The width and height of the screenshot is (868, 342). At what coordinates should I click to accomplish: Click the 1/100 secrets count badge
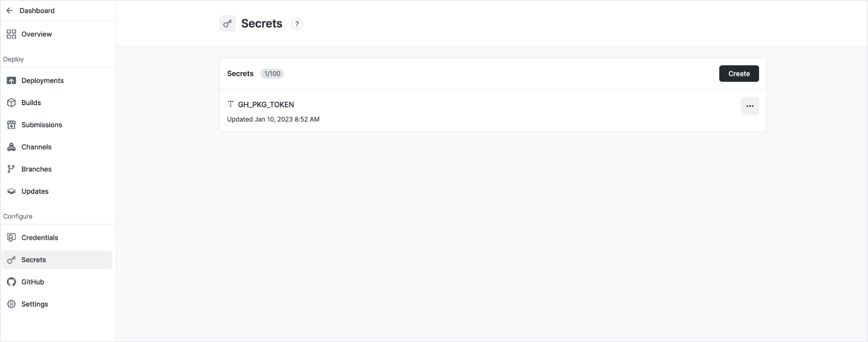click(272, 74)
